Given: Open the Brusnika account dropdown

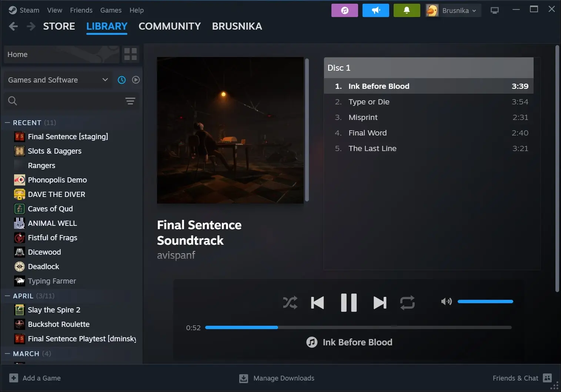Looking at the screenshot, I should tap(460, 10).
